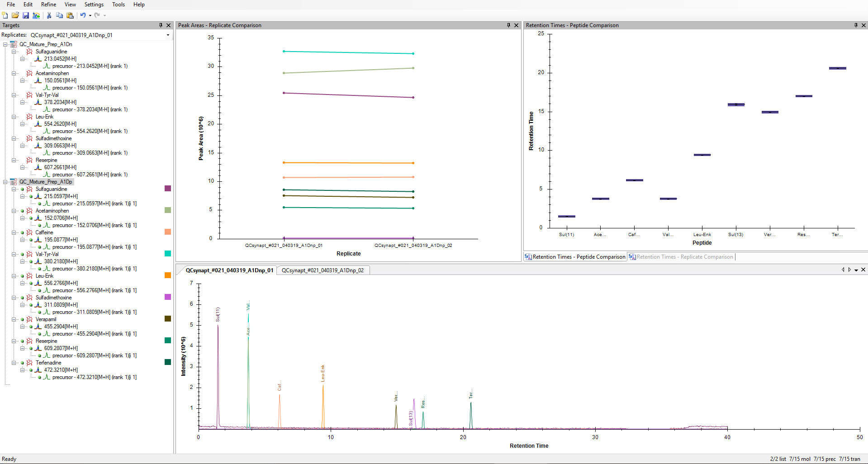
Task: Click the Import Results toolbar icon
Action: click(x=36, y=15)
